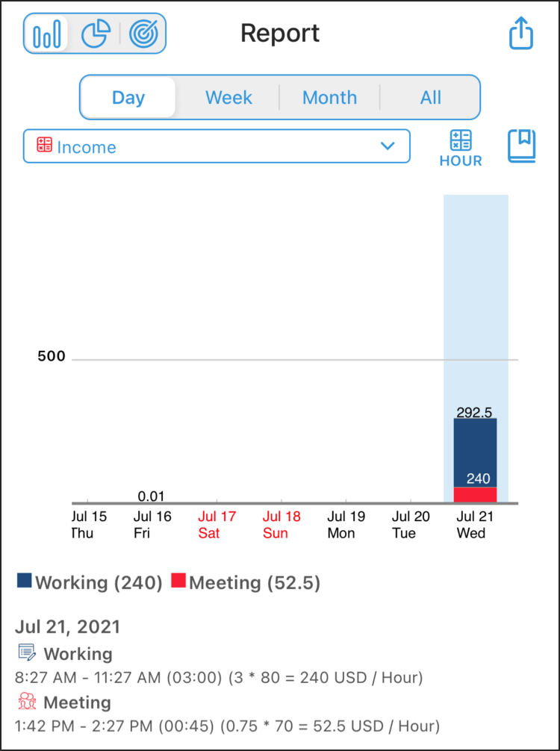Switch to pie chart view
The image size is (560, 751).
(x=96, y=34)
